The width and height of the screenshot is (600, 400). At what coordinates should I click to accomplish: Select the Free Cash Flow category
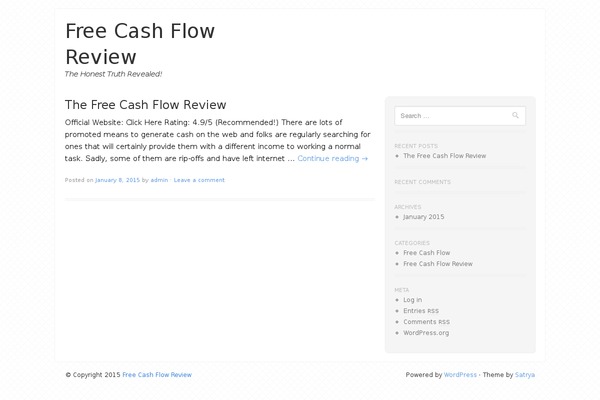coord(426,253)
